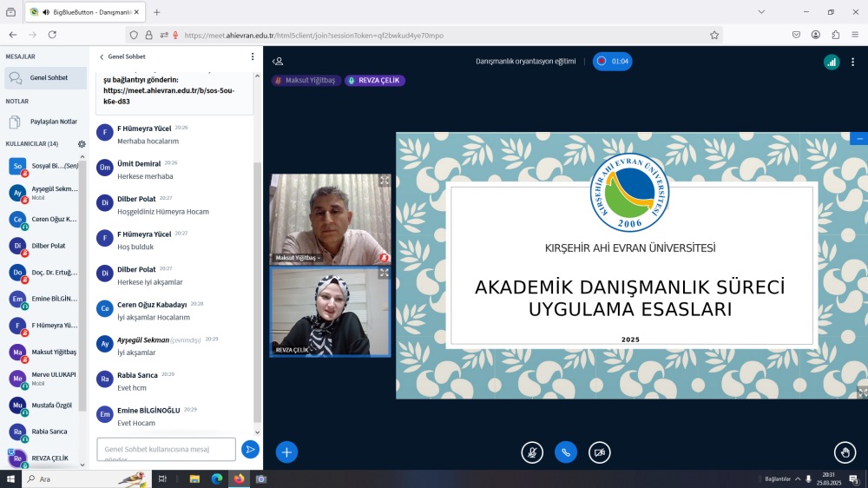Click microphone permission icon in address bar

pyautogui.click(x=175, y=36)
